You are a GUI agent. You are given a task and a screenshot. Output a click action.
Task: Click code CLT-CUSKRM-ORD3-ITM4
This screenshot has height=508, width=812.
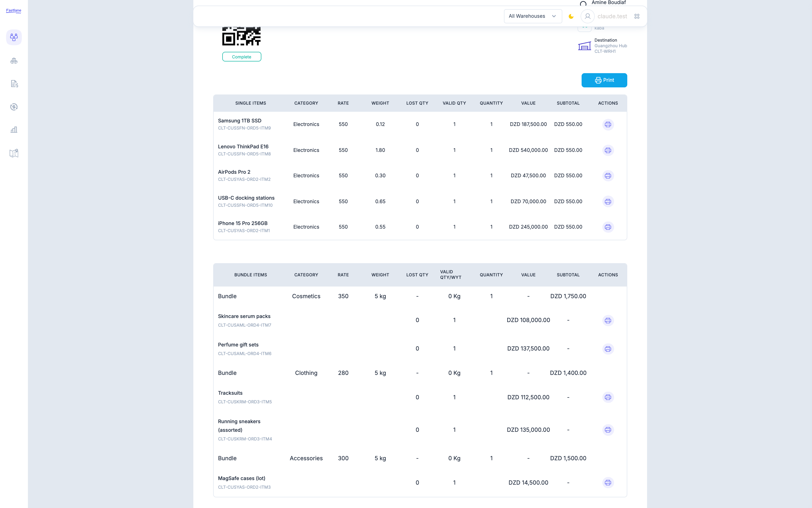click(245, 439)
